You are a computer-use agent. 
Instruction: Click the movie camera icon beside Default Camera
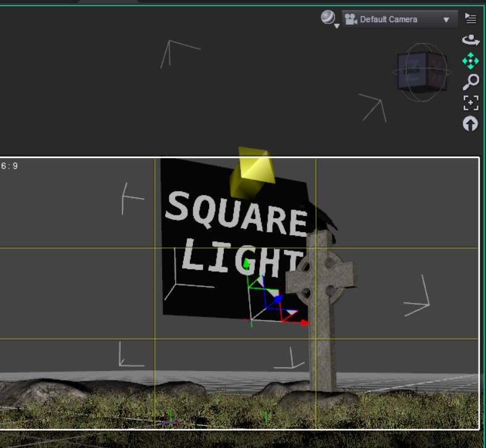351,20
